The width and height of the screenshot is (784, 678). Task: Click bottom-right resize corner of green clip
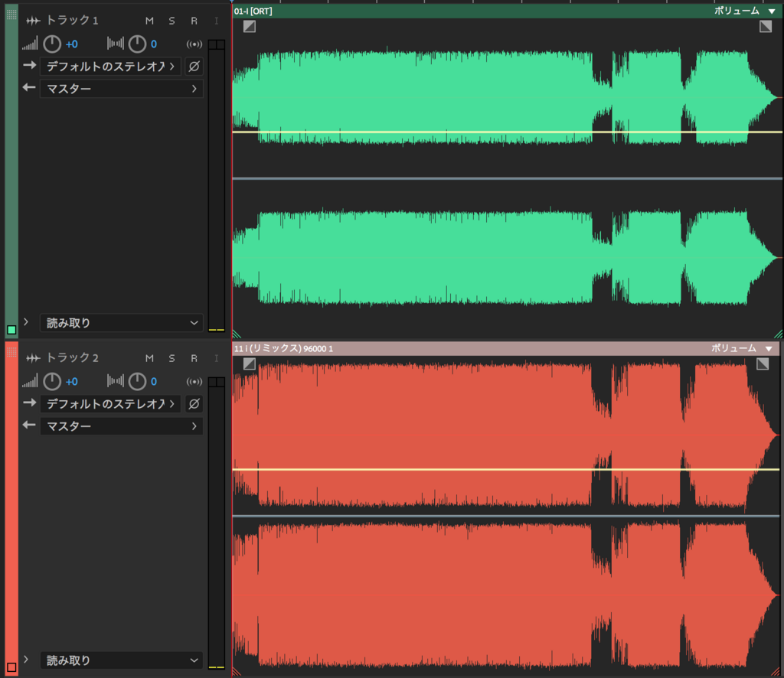[778, 334]
